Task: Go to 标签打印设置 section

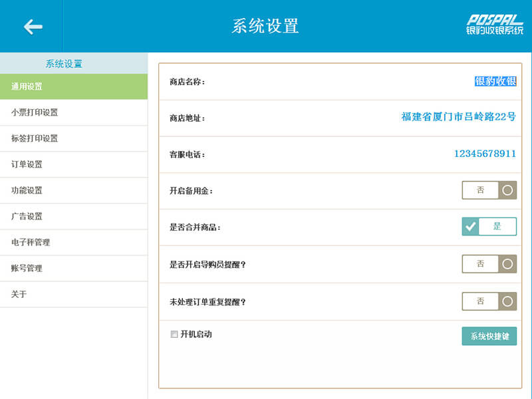Action: [x=73, y=138]
